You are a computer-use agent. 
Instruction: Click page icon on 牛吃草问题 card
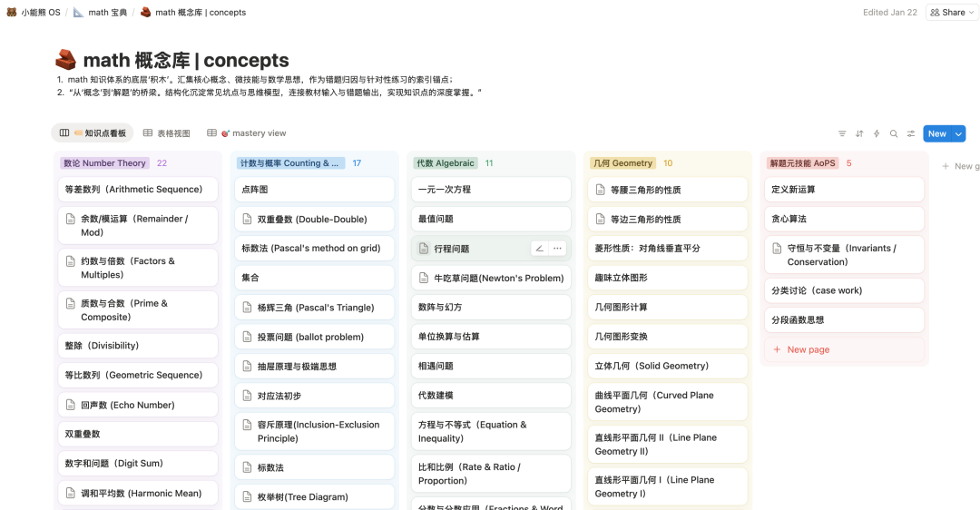[424, 278]
